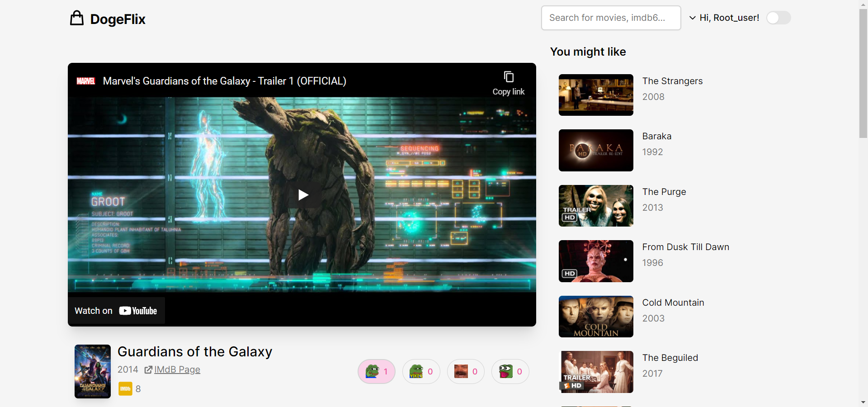The image size is (868, 407).
Task: Open the IMdB Page link
Action: pyautogui.click(x=177, y=370)
